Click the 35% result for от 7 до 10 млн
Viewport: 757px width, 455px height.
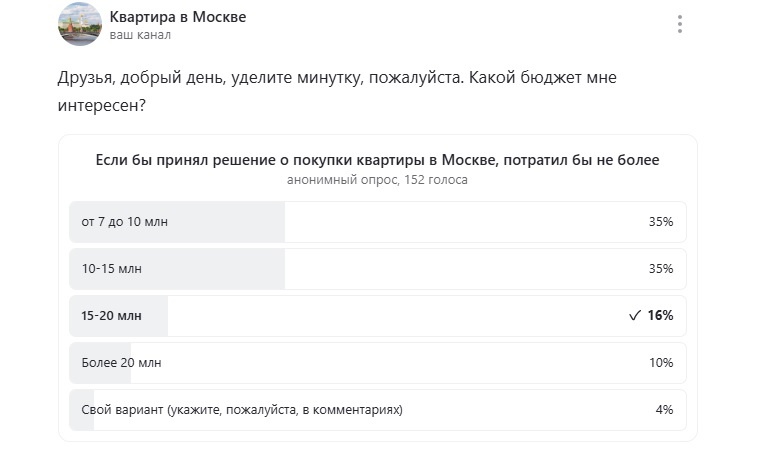tap(660, 222)
